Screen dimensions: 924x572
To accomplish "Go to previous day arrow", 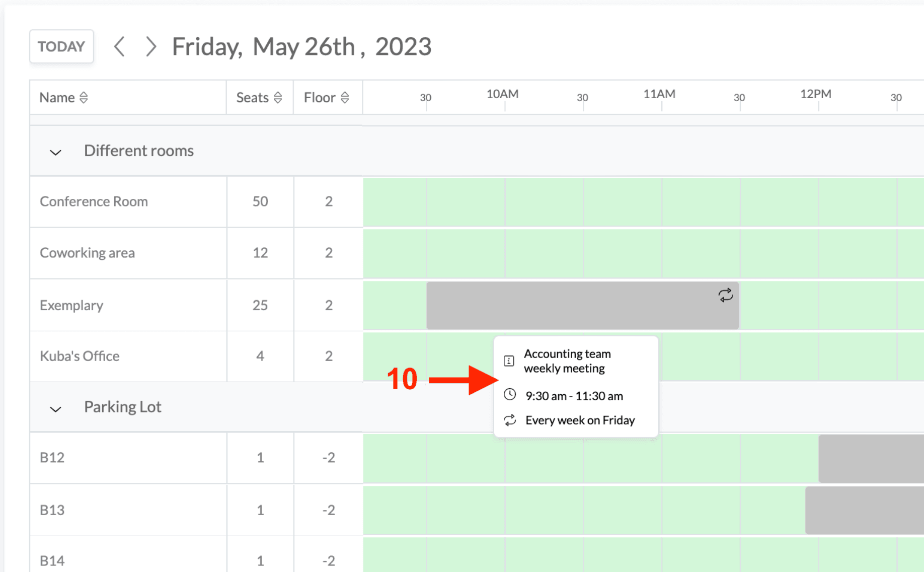I will 119,47.
